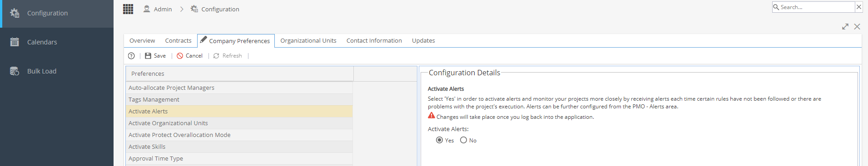The image size is (868, 166).
Task: Select the Company Preferences tab label
Action: tap(239, 41)
